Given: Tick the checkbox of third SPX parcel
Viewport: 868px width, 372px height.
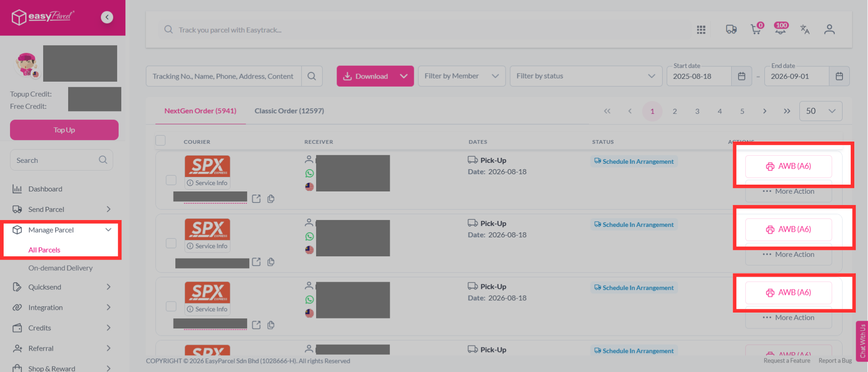Looking at the screenshot, I should pos(171,306).
